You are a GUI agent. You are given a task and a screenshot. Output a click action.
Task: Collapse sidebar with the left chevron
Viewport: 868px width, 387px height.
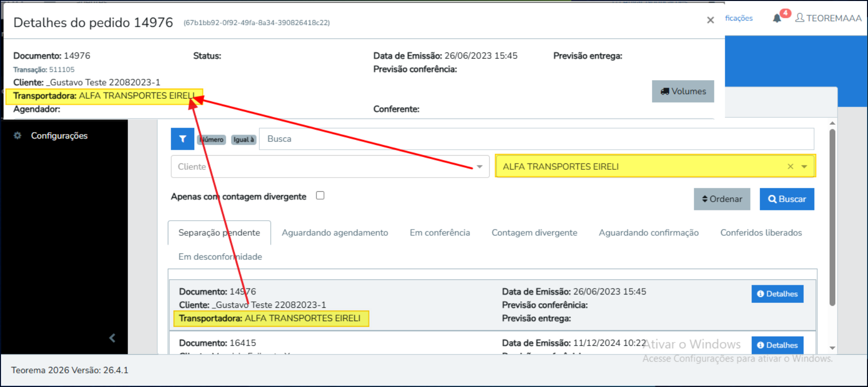tap(112, 338)
